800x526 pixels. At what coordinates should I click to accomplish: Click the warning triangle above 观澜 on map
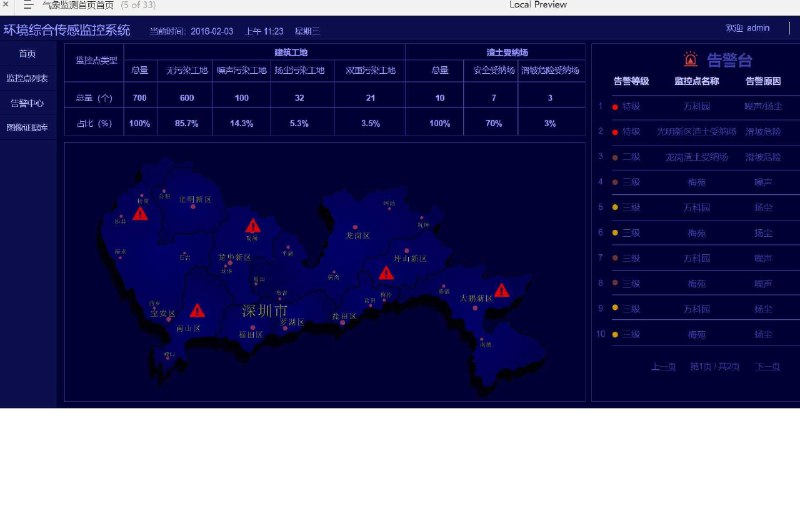tap(253, 226)
